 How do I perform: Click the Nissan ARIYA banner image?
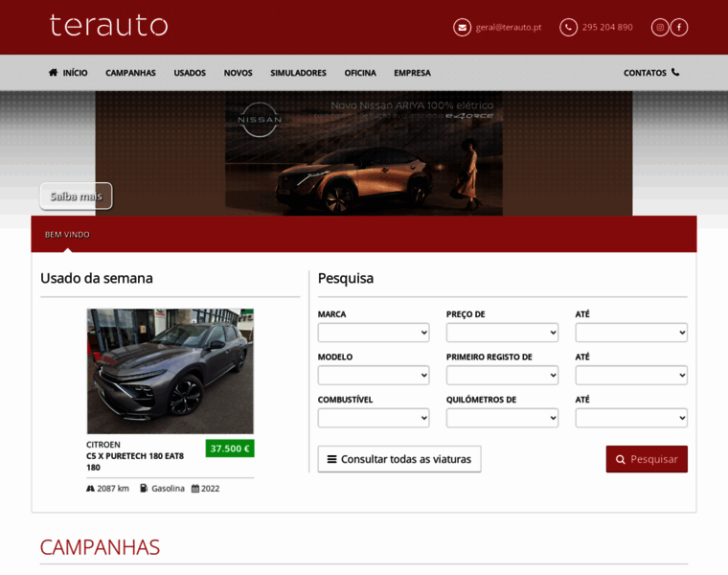[364, 153]
